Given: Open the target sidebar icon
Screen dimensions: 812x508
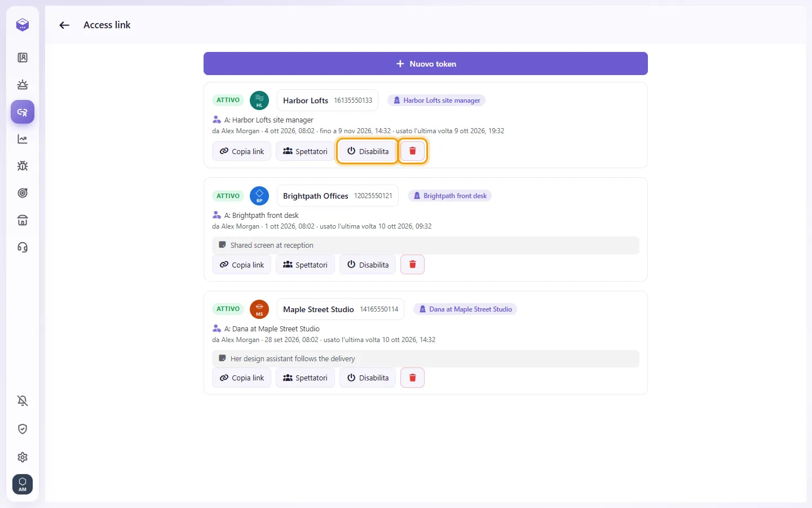Looking at the screenshot, I should pos(23,193).
